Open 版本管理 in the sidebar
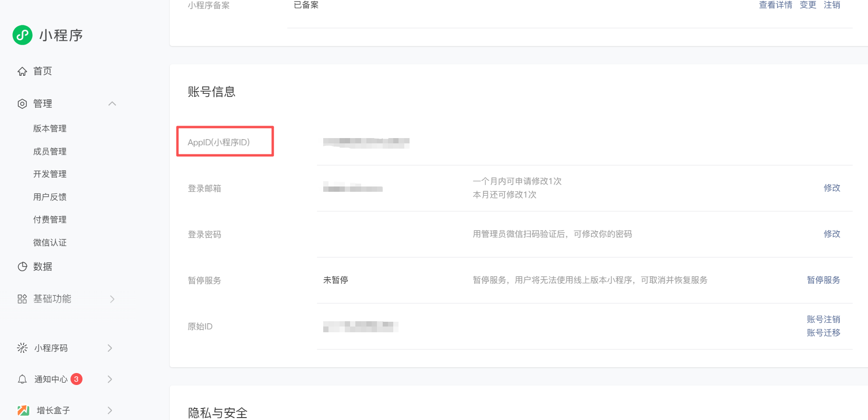Image resolution: width=868 pixels, height=420 pixels. (x=50, y=128)
